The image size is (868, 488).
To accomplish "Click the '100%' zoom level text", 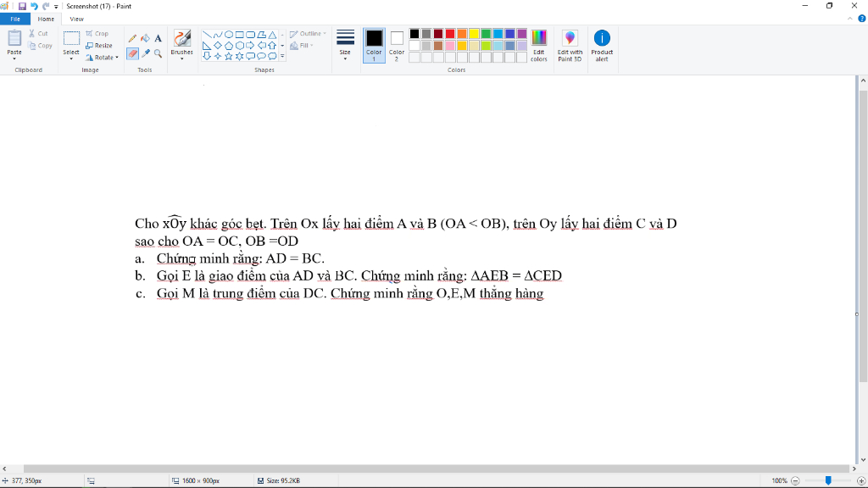I will 780,481.
